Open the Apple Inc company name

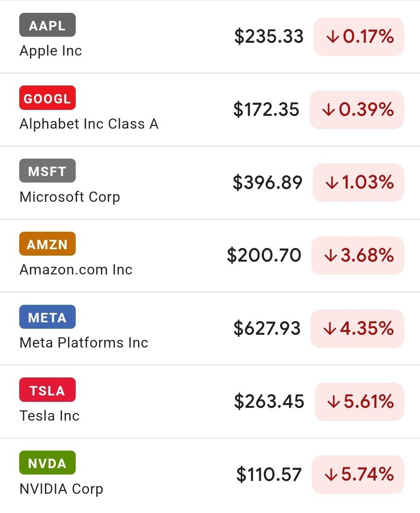tap(50, 51)
